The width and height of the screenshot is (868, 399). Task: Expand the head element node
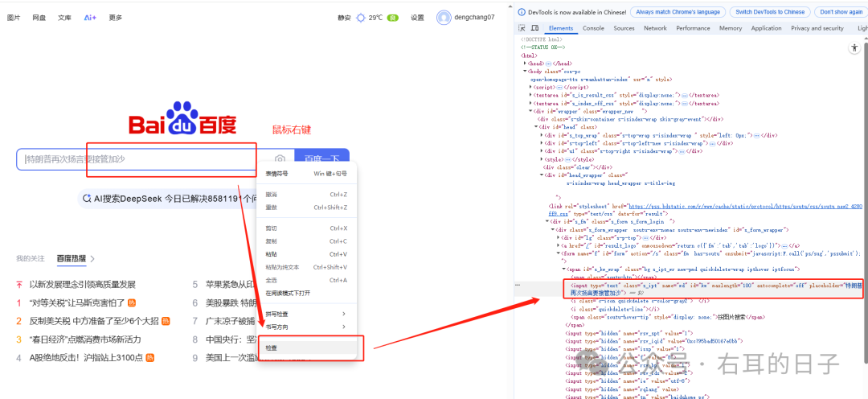526,63
